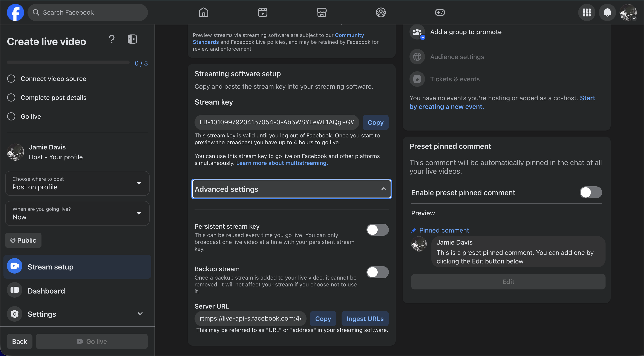Click the Dashboard columns icon
The height and width of the screenshot is (356, 644).
pos(14,290)
